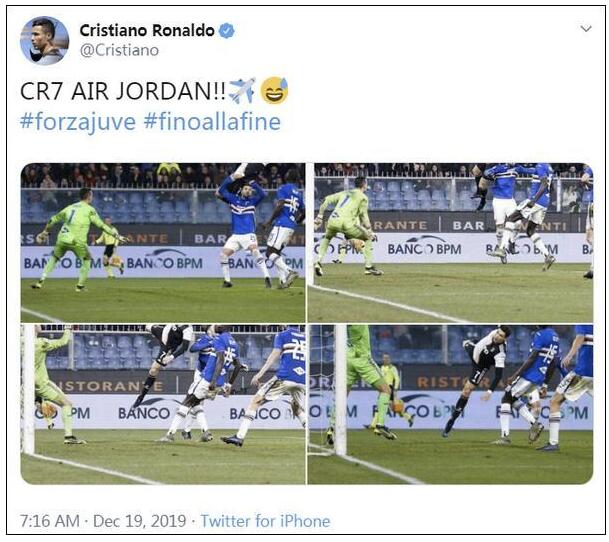The width and height of the screenshot is (609, 542).
Task: Open the top-right jumping players photo
Action: [x=451, y=242]
